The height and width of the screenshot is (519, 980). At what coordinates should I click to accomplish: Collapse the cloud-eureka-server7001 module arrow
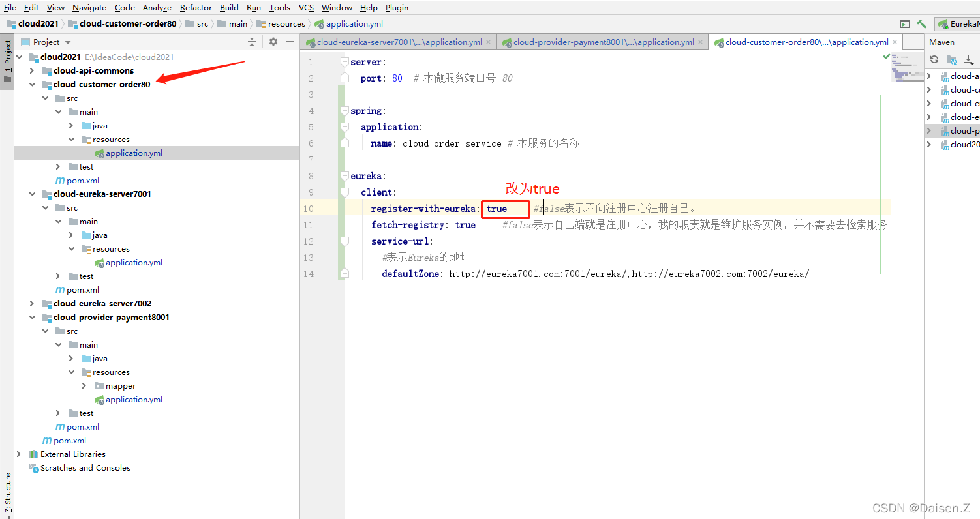click(33, 194)
